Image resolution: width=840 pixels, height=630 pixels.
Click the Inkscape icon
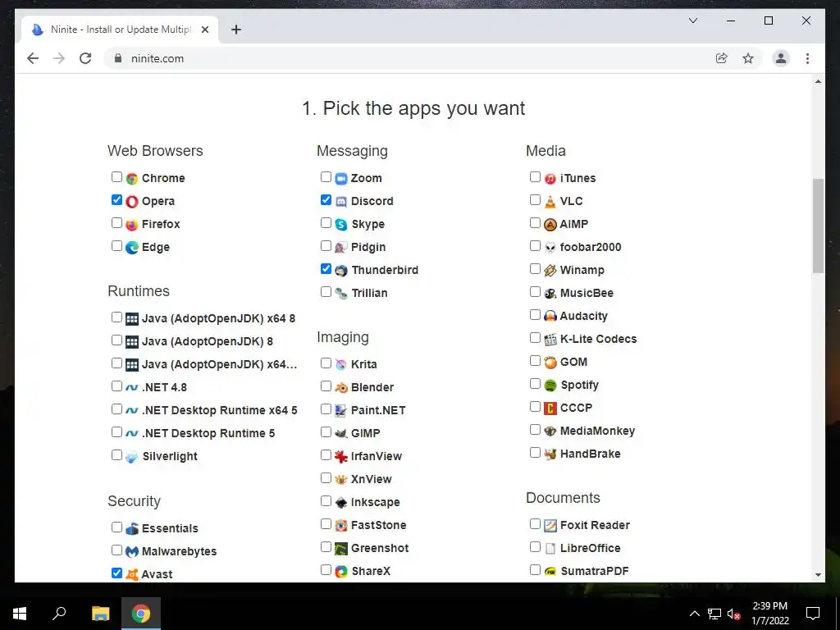pos(341,503)
